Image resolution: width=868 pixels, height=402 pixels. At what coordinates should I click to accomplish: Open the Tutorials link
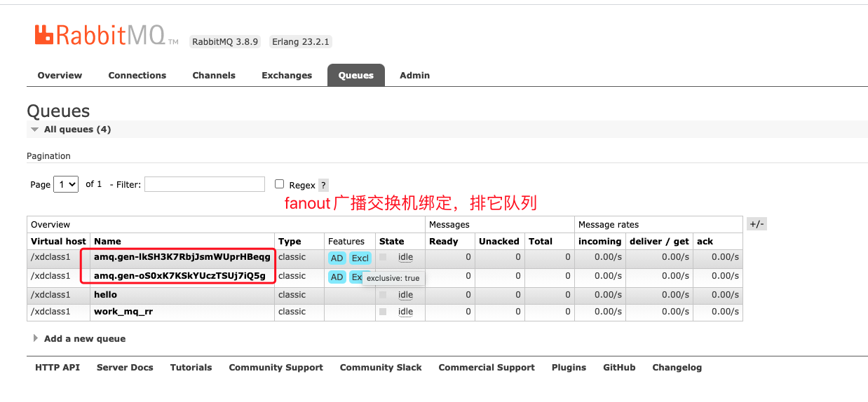pos(191,367)
